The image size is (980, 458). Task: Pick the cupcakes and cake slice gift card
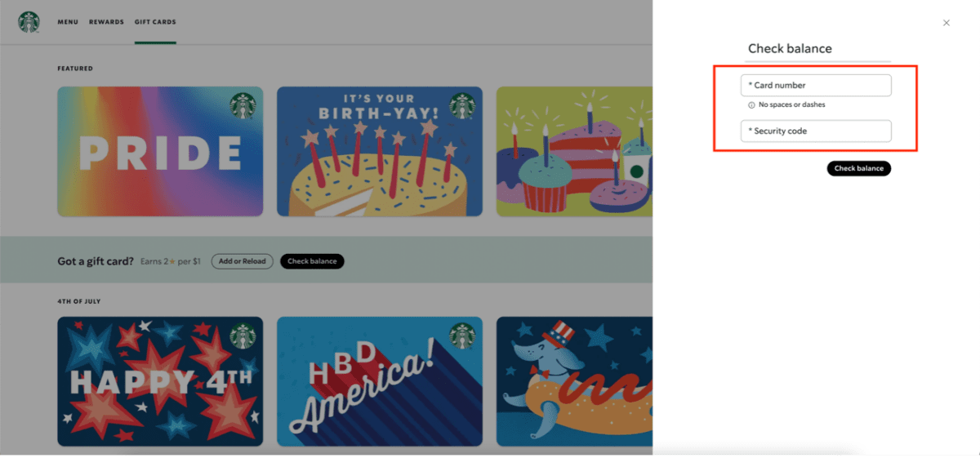click(574, 152)
